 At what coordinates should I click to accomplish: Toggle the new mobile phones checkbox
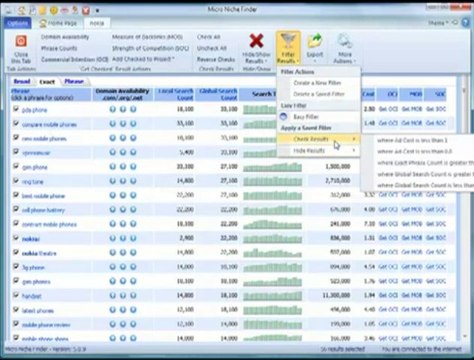(x=16, y=138)
